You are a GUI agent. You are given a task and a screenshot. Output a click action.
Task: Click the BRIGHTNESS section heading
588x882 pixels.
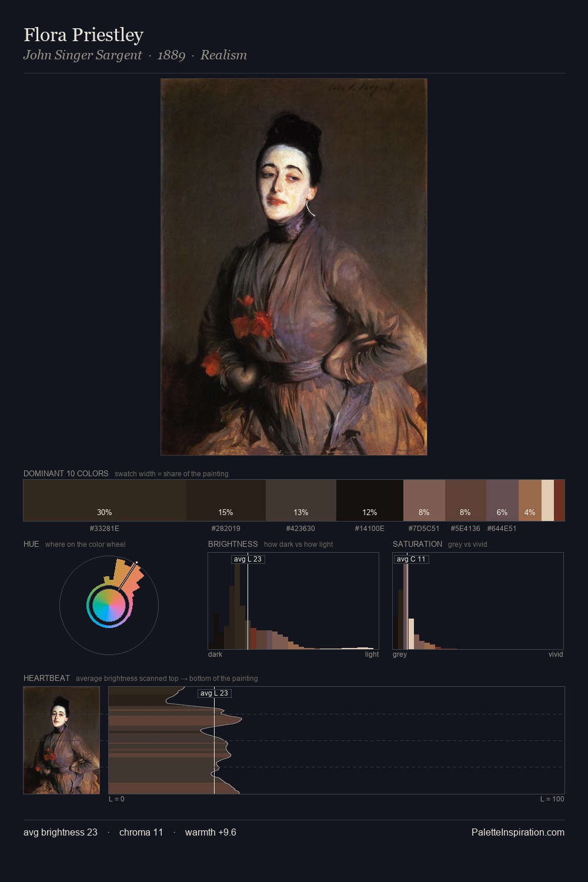(x=233, y=544)
